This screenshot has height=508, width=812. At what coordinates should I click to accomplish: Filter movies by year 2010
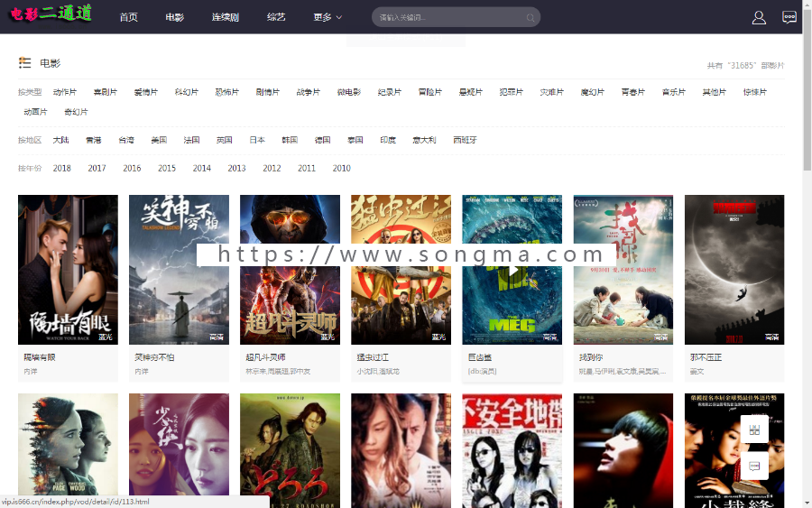tap(341, 169)
